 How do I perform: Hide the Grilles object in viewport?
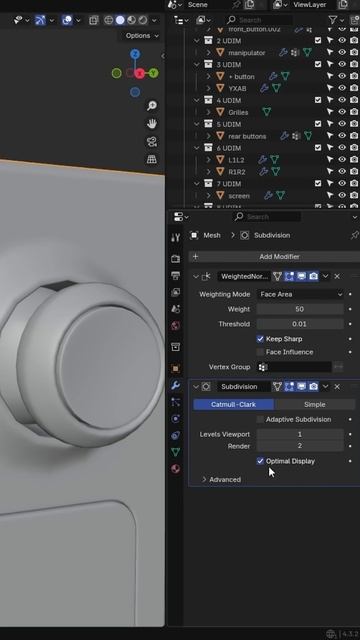(x=342, y=112)
